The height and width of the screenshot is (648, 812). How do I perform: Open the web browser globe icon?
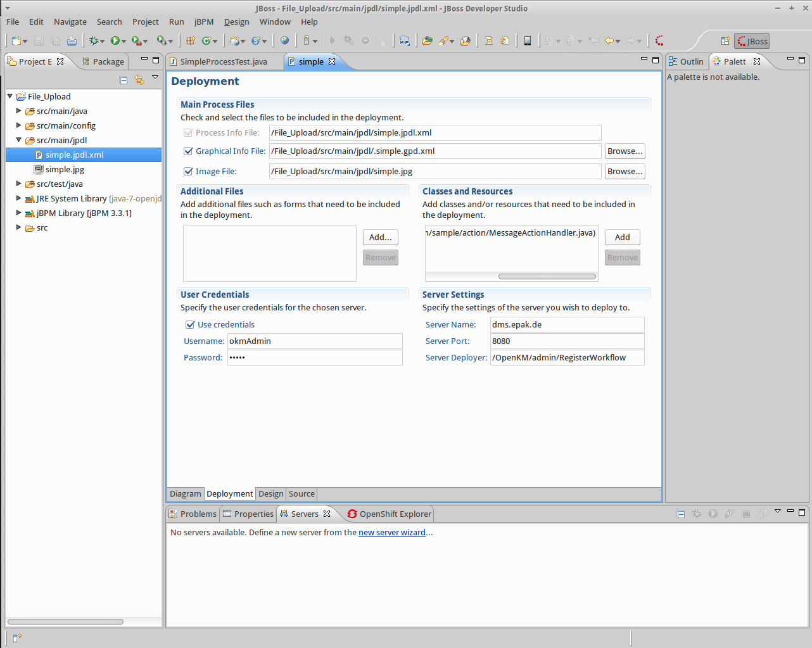[x=284, y=41]
